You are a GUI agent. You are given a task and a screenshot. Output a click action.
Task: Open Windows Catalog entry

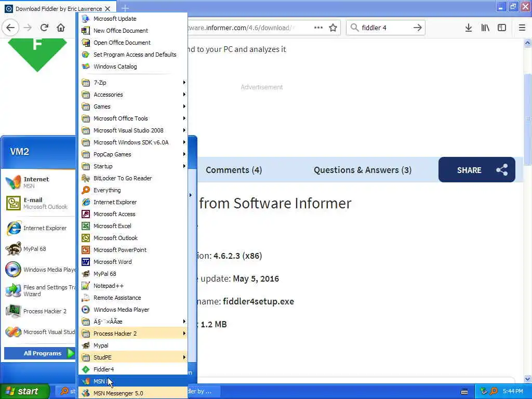(x=133, y=66)
